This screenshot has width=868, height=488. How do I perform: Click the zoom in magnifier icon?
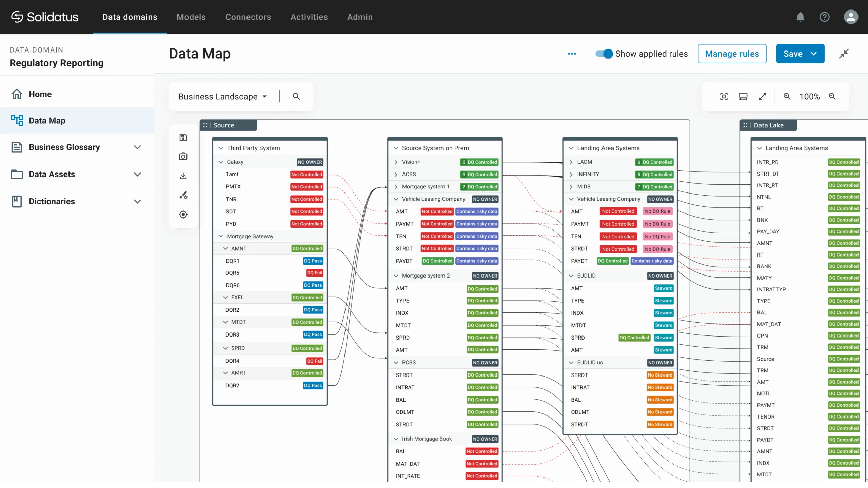coord(787,97)
